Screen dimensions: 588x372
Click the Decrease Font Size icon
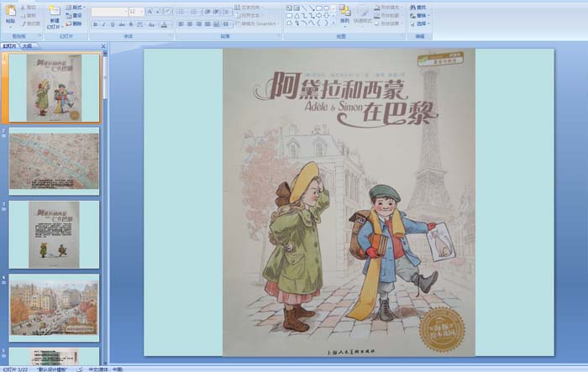158,12
